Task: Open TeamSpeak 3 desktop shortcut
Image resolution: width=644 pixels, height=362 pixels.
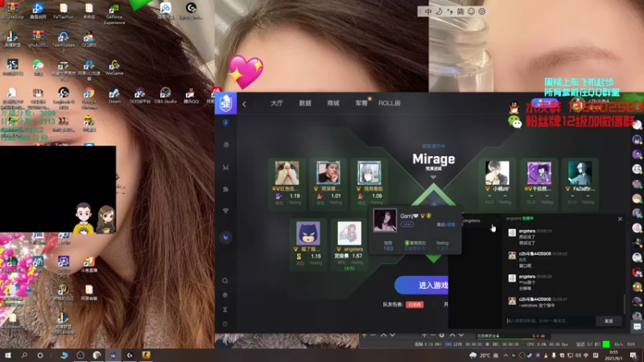Action: [x=64, y=42]
